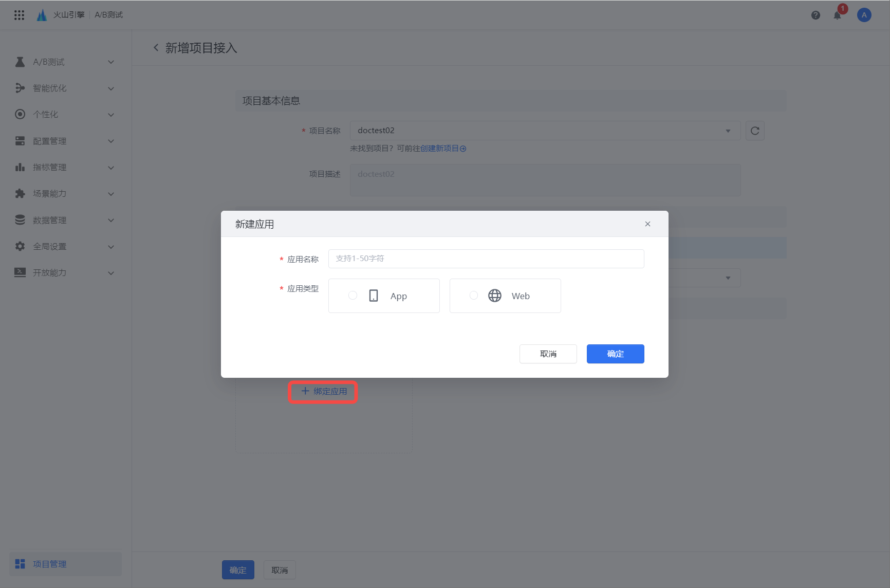The image size is (890, 588).
Task: Click the 开放能力 terminal icon
Action: (20, 272)
